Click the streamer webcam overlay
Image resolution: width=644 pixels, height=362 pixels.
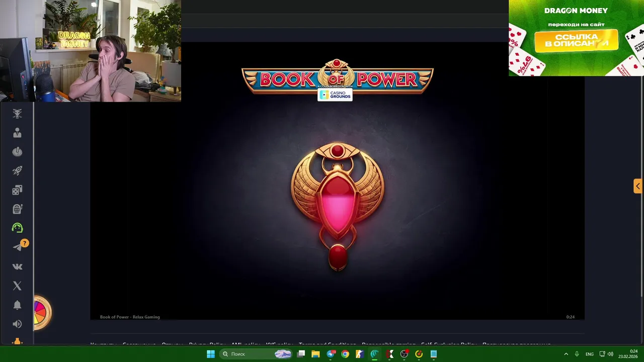tap(91, 51)
